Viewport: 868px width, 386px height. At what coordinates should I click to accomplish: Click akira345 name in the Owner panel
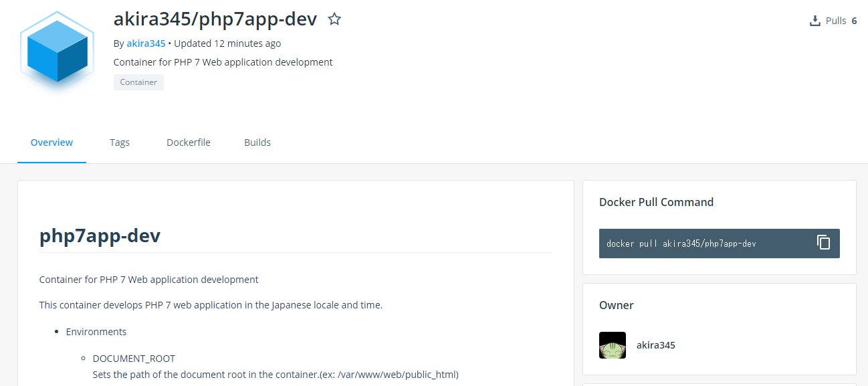click(655, 345)
